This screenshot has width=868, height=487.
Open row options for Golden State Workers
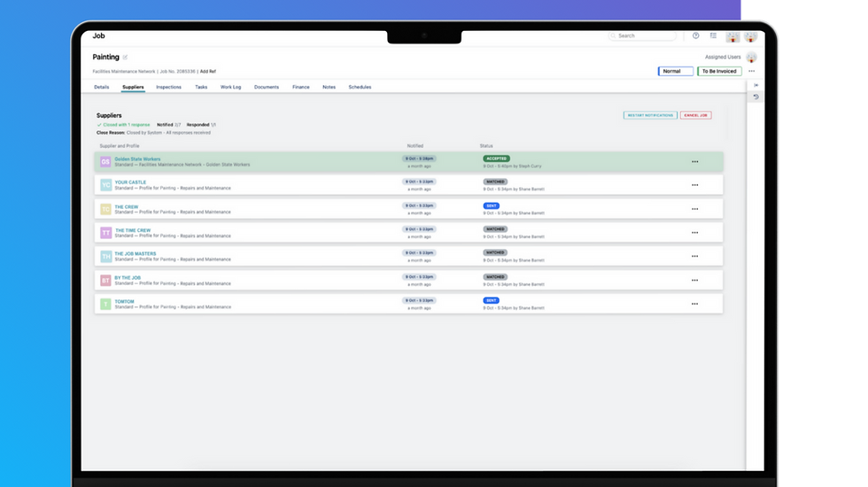point(694,161)
